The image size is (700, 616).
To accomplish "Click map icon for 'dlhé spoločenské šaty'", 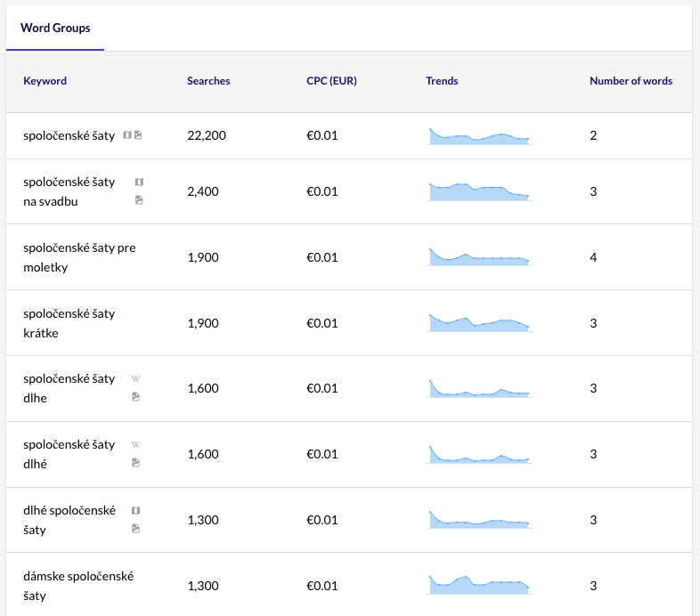I will coord(135,510).
